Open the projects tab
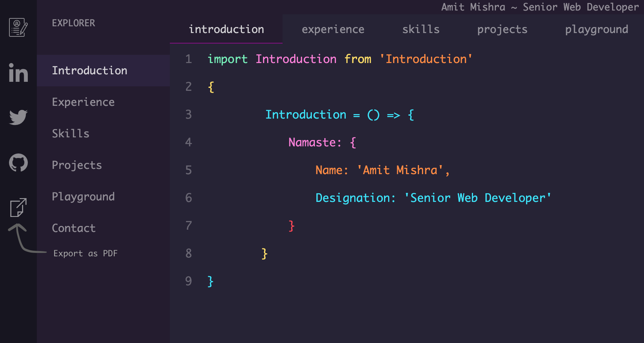The height and width of the screenshot is (343, 644). 502,29
